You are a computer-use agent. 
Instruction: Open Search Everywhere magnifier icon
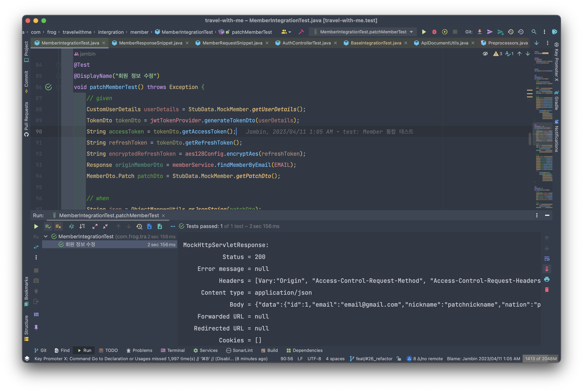pyautogui.click(x=534, y=32)
